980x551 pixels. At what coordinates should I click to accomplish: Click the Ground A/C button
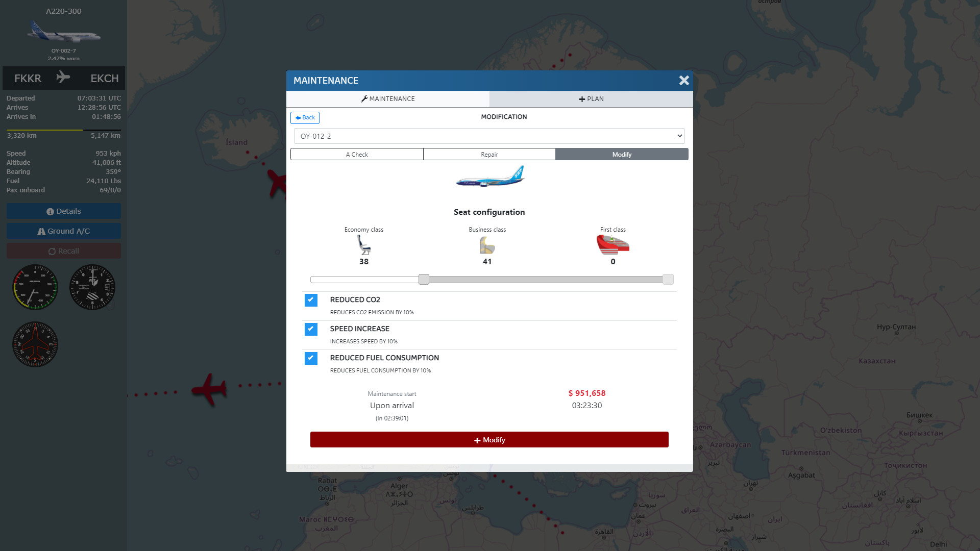[x=63, y=231]
